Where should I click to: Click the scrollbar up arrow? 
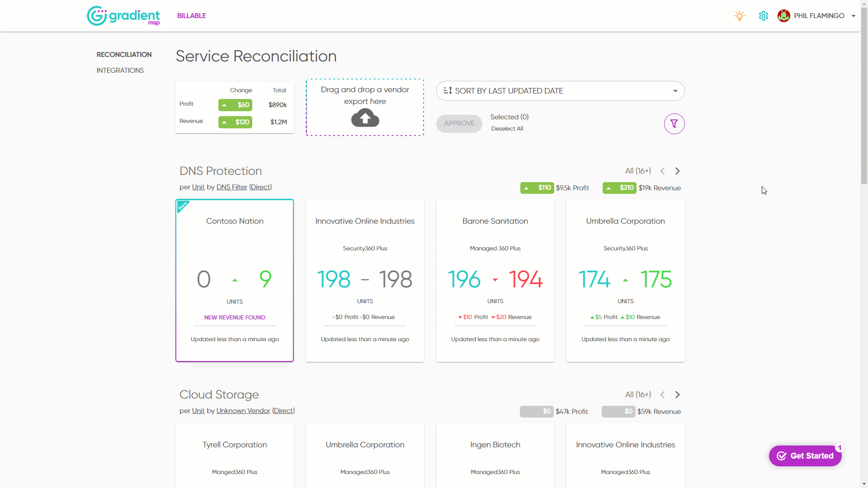pos(864,4)
